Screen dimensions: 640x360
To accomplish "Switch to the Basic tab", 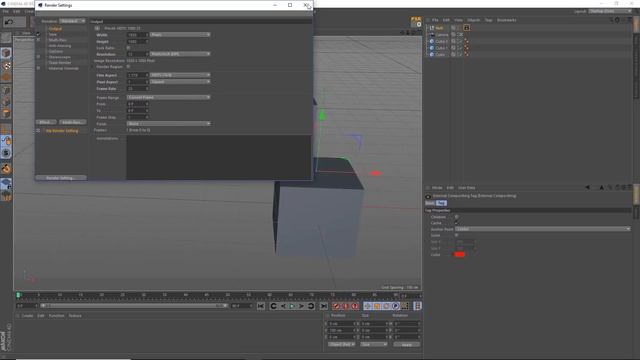I will tap(430, 203).
